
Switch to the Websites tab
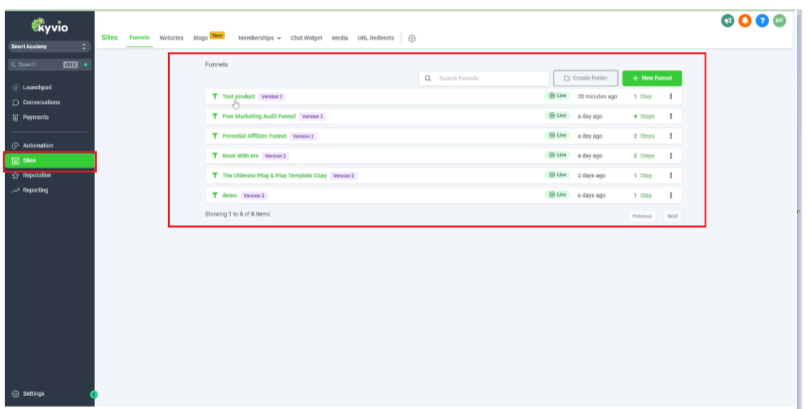pyautogui.click(x=171, y=38)
